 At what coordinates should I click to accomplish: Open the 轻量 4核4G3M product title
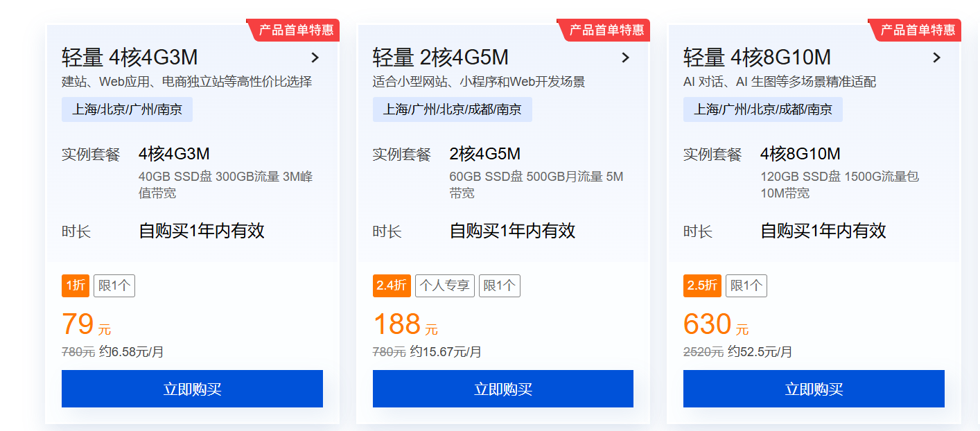[130, 58]
